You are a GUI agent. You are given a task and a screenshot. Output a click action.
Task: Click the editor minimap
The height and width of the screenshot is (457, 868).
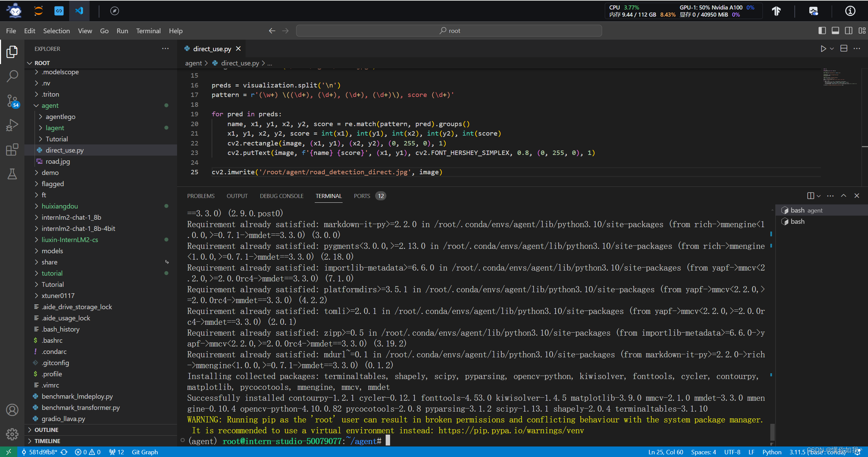click(841, 77)
